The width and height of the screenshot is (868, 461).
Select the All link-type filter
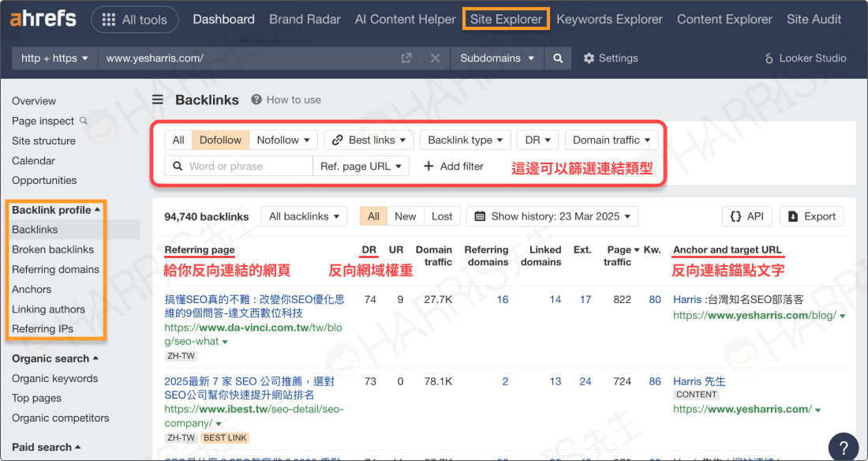tap(178, 141)
